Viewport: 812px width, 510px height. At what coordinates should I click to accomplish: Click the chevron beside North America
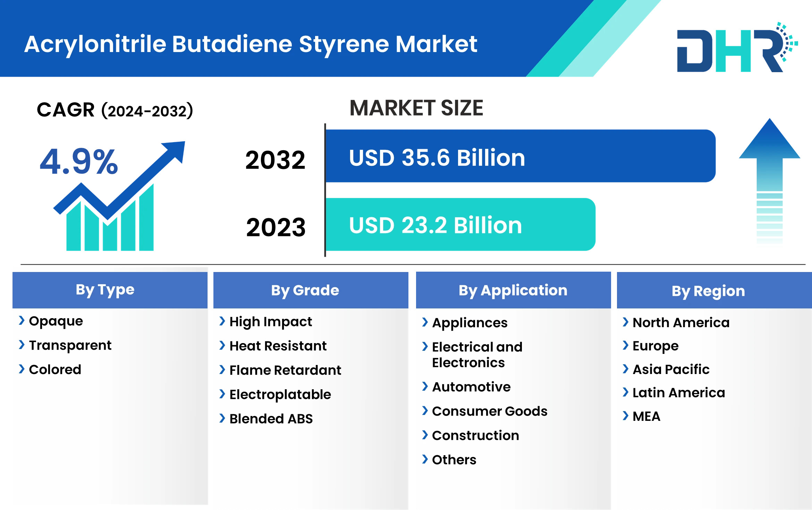[x=625, y=322]
